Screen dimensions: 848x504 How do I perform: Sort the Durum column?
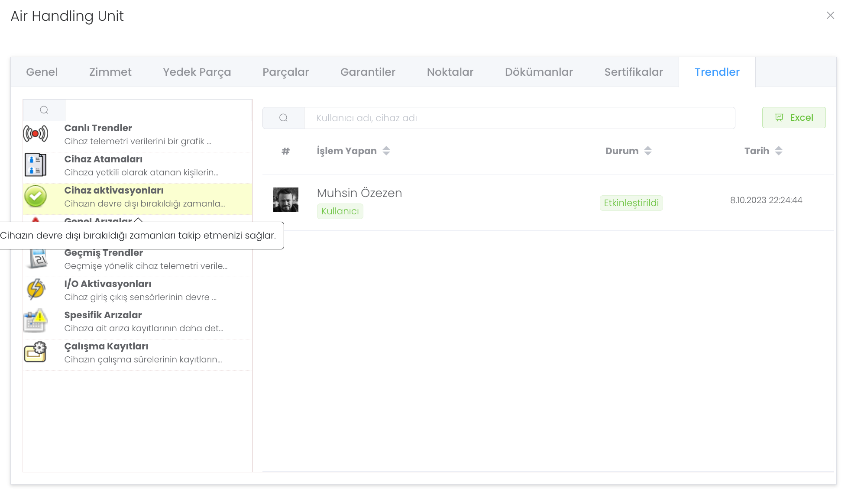(x=648, y=151)
